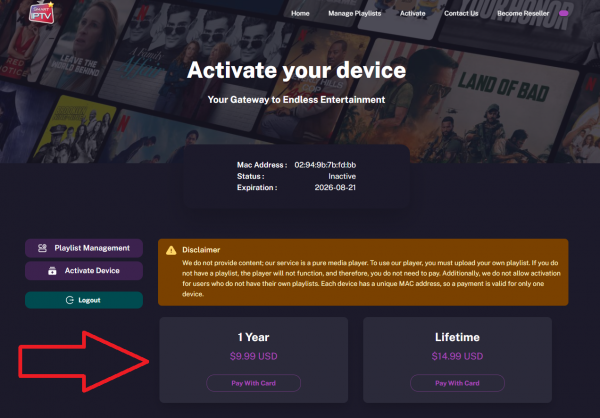Image resolution: width=600 pixels, height=418 pixels.
Task: Select the Activate Device sidebar button
Action: click(84, 271)
